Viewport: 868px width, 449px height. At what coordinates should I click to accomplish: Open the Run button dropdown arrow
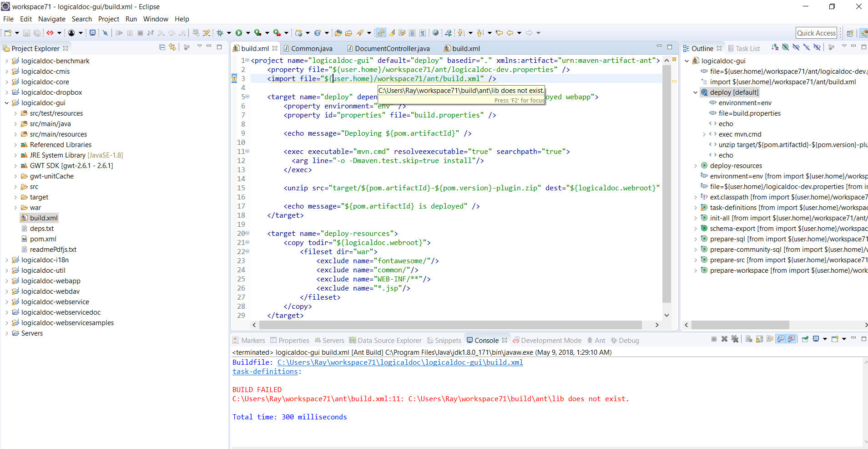pyautogui.click(x=248, y=33)
